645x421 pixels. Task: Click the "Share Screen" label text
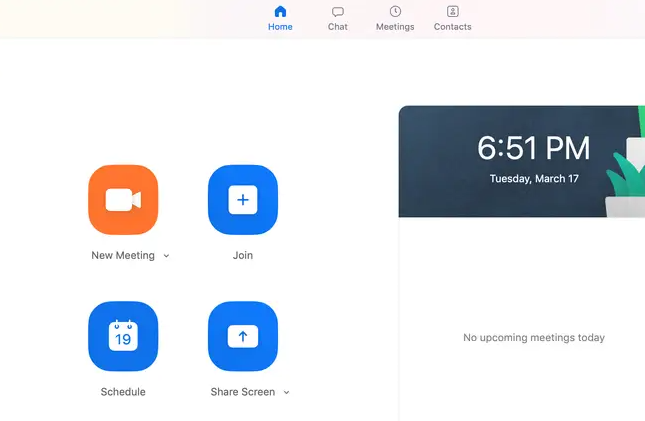click(243, 392)
